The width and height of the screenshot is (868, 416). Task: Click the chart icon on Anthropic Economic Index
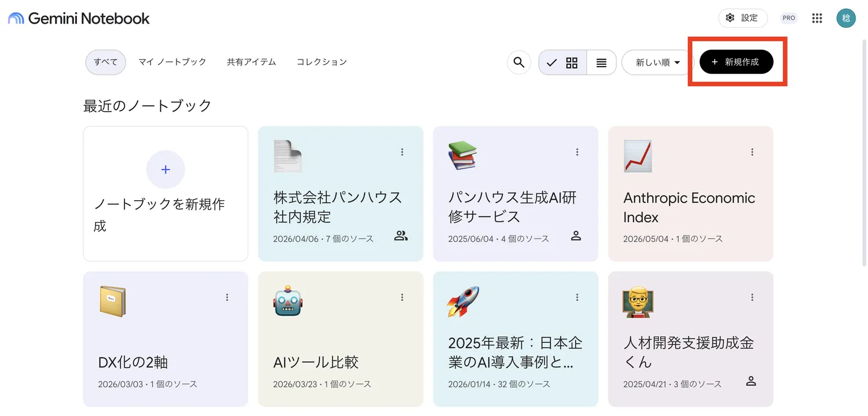point(638,156)
